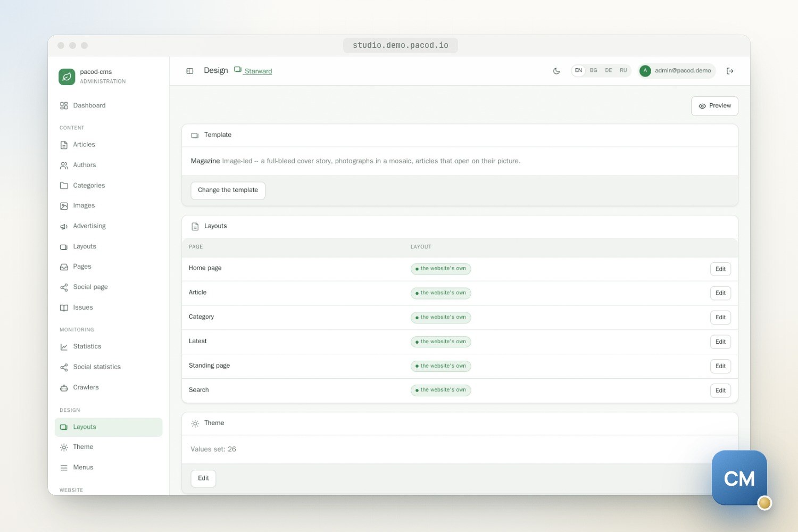The width and height of the screenshot is (798, 532).
Task: Click the studio.demo.pacod.io address bar
Action: 401,45
